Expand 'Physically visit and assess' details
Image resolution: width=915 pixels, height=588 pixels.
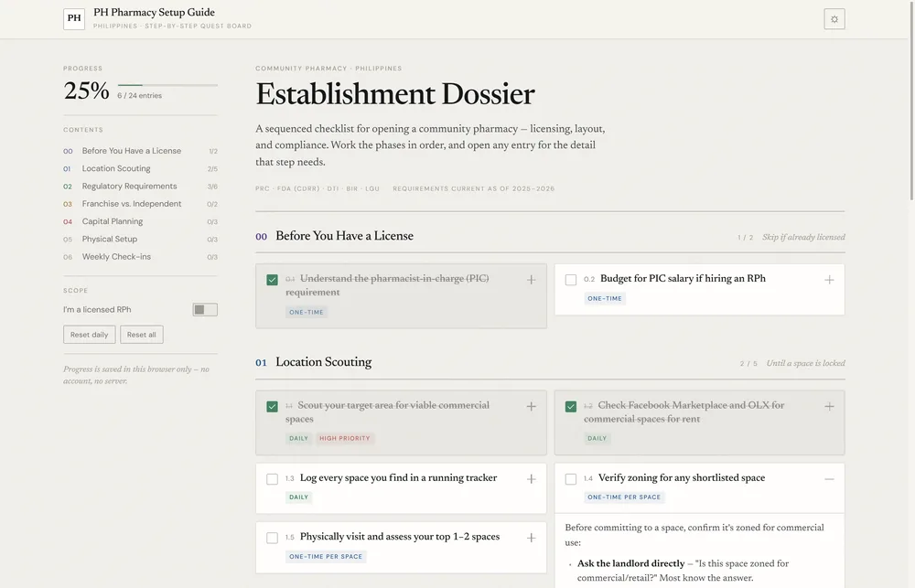coord(531,538)
